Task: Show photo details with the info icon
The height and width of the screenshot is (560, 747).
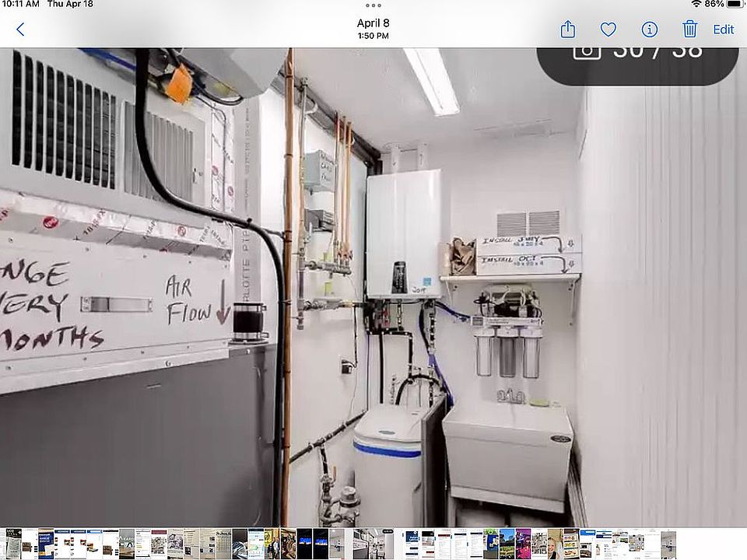Action: pos(650,30)
